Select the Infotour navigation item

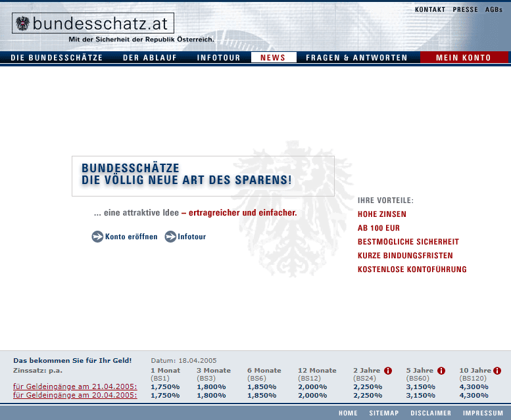tap(218, 58)
